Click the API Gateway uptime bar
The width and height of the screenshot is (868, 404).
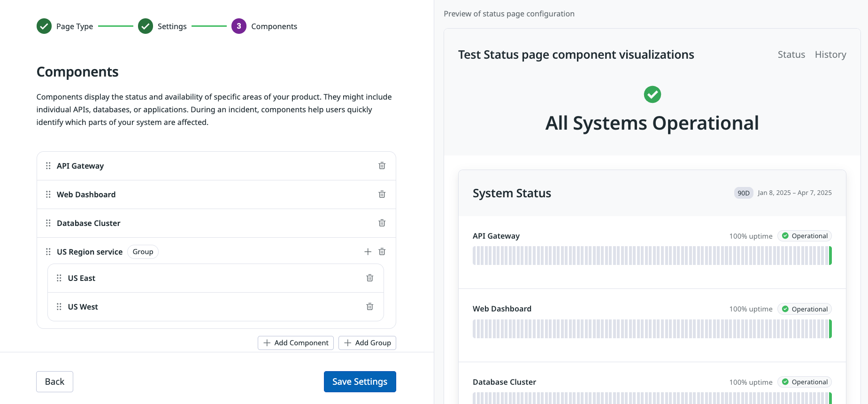(652, 256)
